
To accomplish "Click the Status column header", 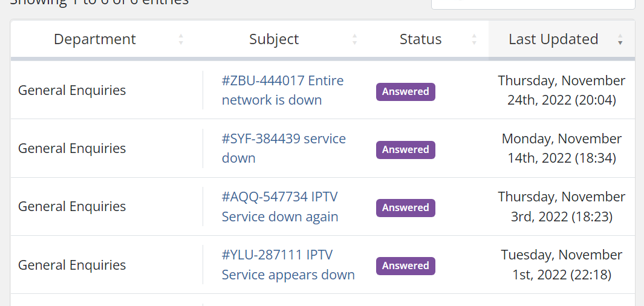I will 420,39.
